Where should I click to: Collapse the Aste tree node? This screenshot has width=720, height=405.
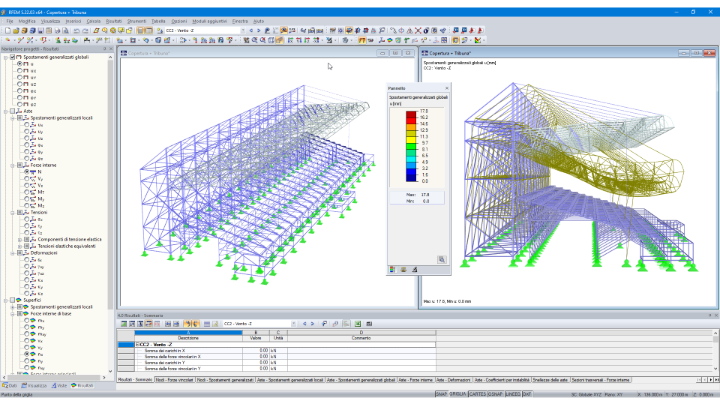click(x=6, y=111)
